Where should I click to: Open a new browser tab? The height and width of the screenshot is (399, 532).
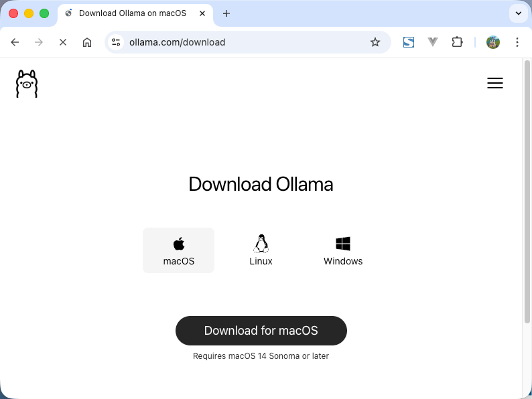[226, 13]
